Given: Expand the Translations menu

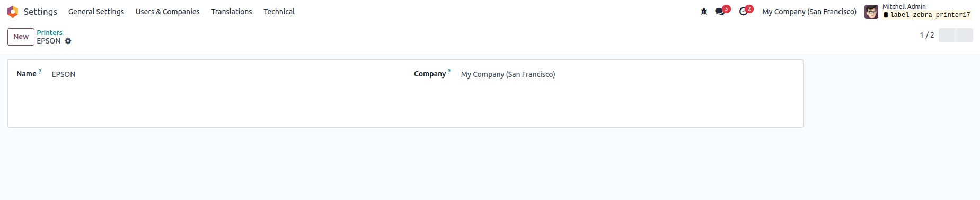Looking at the screenshot, I should point(232,11).
